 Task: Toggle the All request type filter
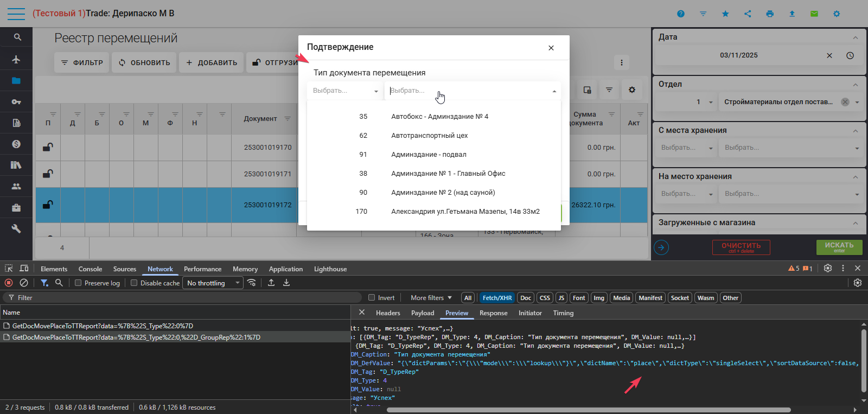pos(468,298)
